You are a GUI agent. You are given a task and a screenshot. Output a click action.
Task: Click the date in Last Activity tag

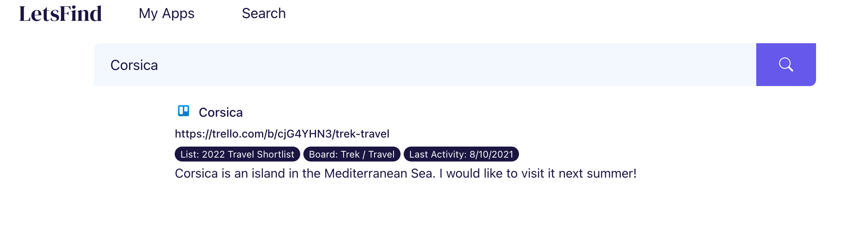tap(491, 154)
